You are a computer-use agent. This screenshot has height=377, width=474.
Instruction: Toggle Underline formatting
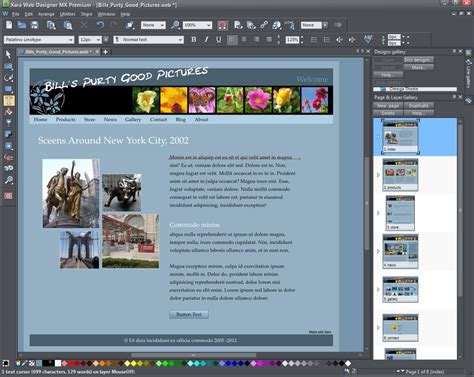coord(219,39)
